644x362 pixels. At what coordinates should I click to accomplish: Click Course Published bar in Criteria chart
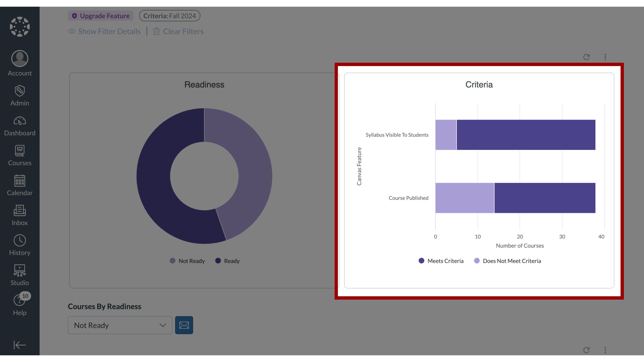click(x=515, y=197)
